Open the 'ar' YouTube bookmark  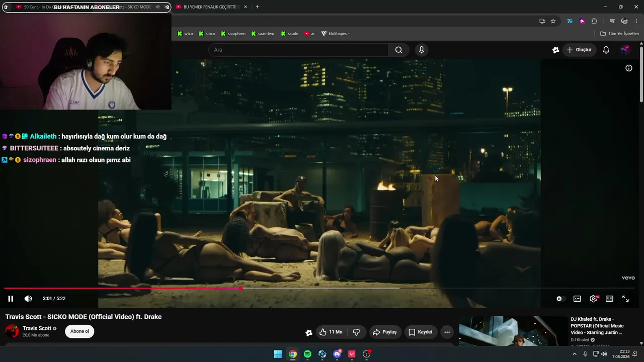pyautogui.click(x=309, y=34)
